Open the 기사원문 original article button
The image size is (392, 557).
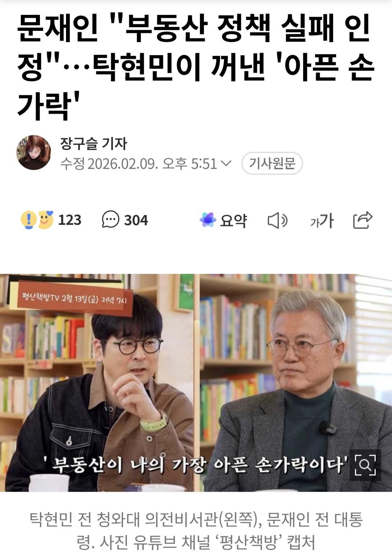coord(272,164)
